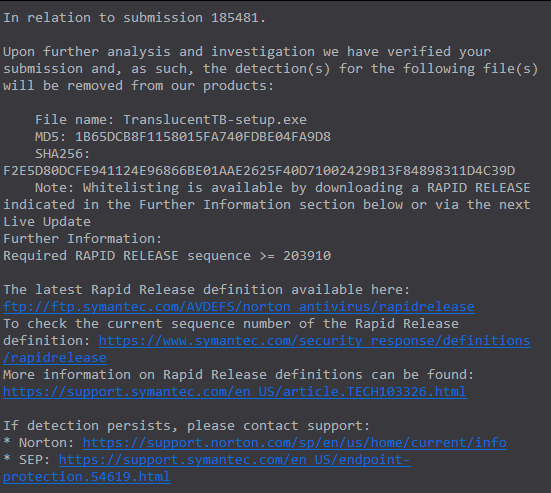
Task: Click the MD5 hash value
Action: (x=203, y=137)
